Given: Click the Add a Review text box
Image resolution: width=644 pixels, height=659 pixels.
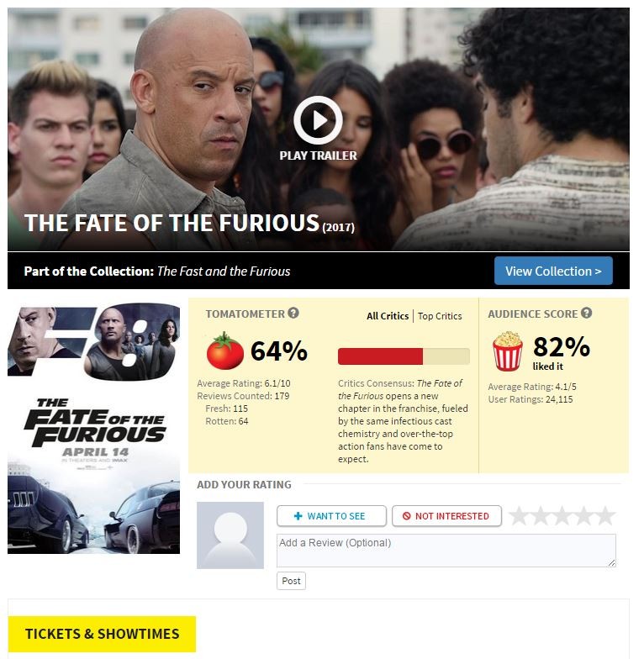Looking at the screenshot, I should (446, 551).
